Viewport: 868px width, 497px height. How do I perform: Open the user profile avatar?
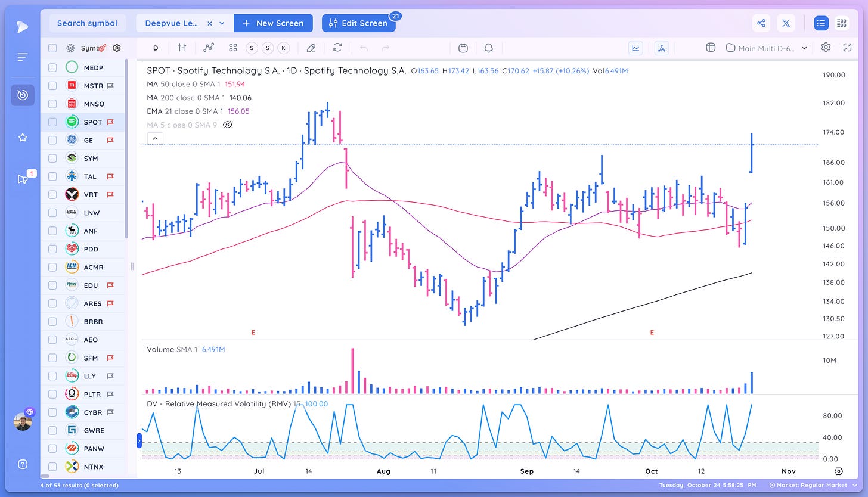click(23, 421)
